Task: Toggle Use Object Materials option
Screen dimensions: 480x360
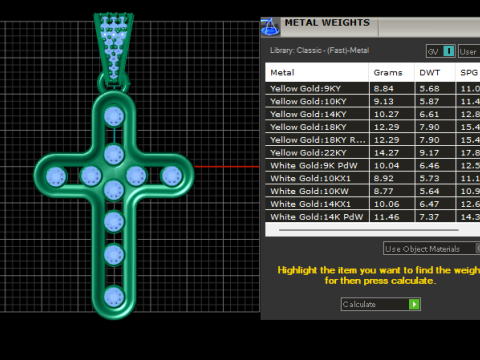Action: tap(432, 248)
